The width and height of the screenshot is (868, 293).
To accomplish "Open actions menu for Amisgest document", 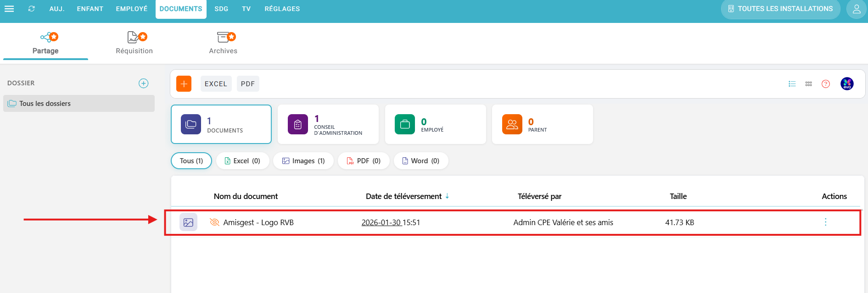I will click(825, 222).
